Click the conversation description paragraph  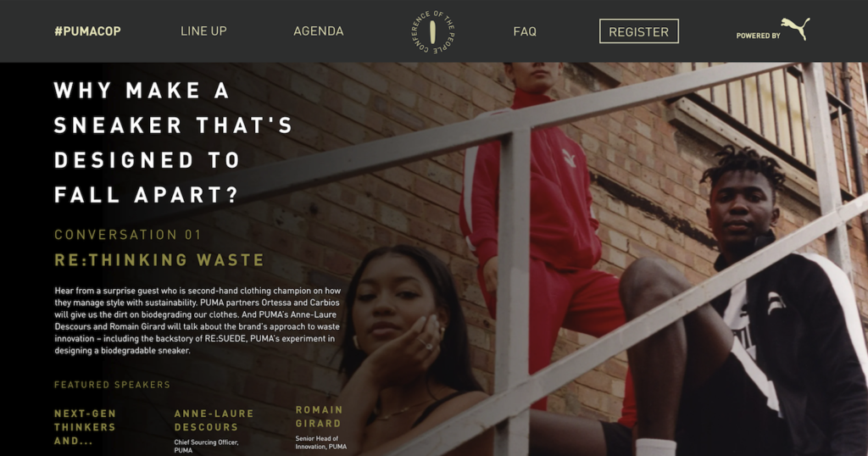[198, 320]
